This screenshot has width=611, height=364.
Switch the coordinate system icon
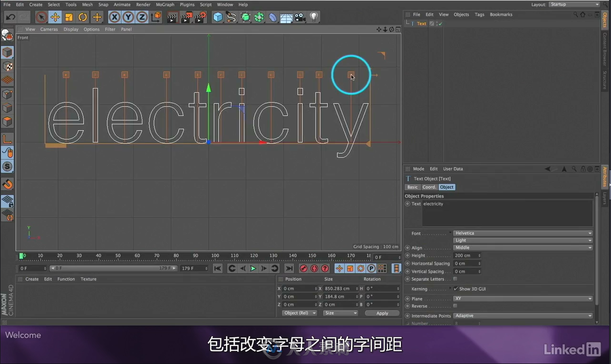click(156, 17)
